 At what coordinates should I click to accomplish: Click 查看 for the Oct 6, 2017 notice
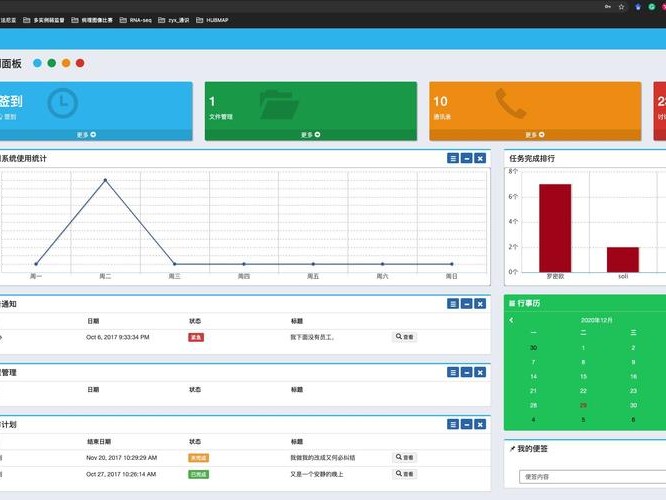tap(404, 337)
